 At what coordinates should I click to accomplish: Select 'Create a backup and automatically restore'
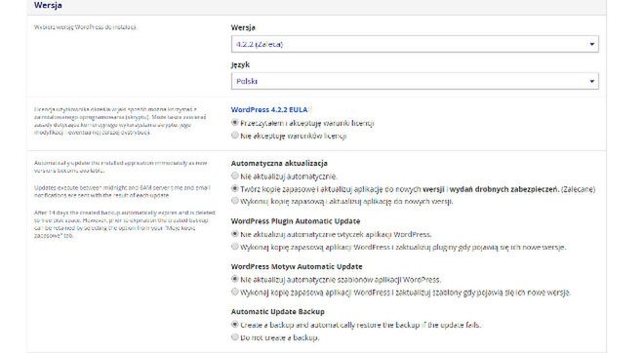pyautogui.click(x=235, y=325)
